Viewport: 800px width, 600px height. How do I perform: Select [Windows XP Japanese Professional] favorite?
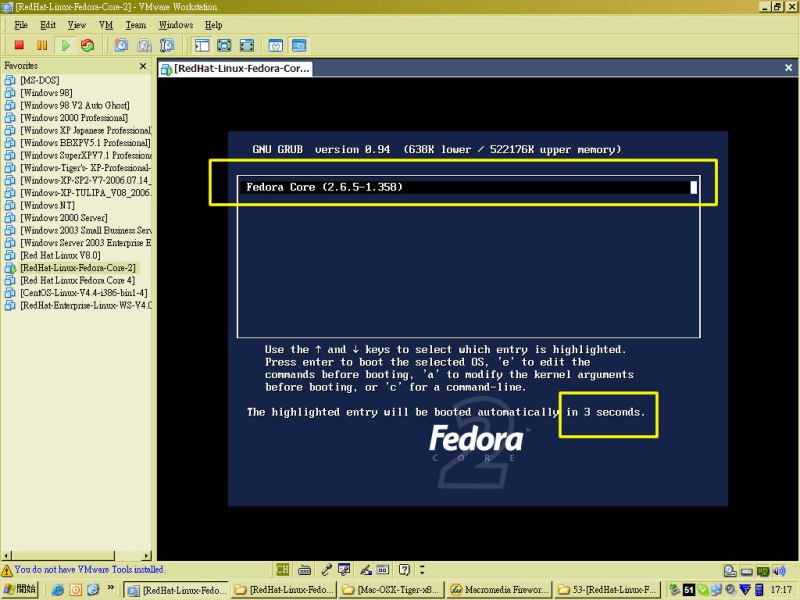[x=86, y=130]
